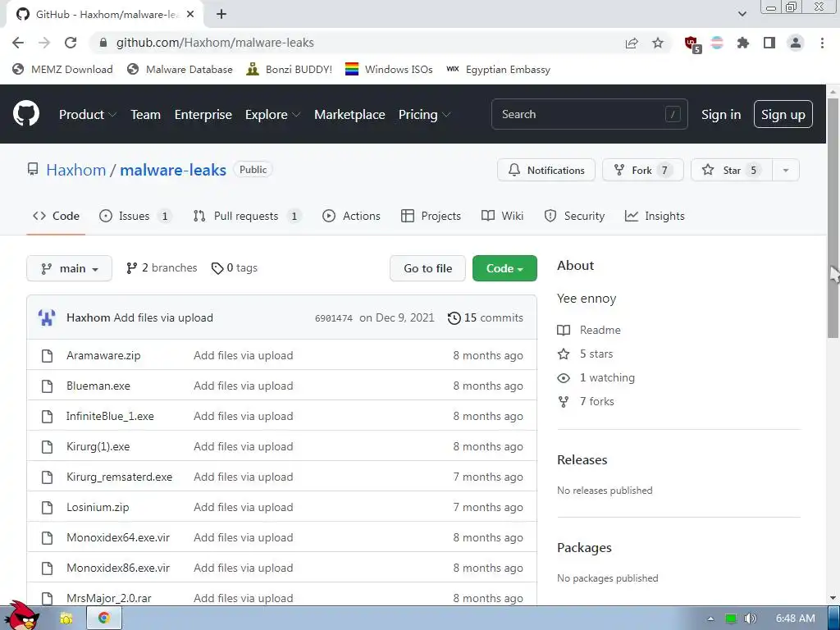Click the share page icon in address bar

[x=632, y=43]
